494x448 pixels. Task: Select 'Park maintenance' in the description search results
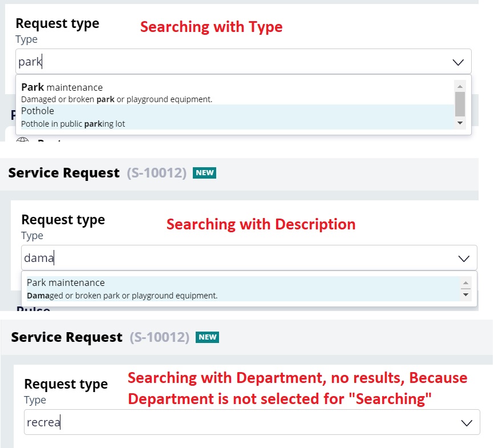171,289
